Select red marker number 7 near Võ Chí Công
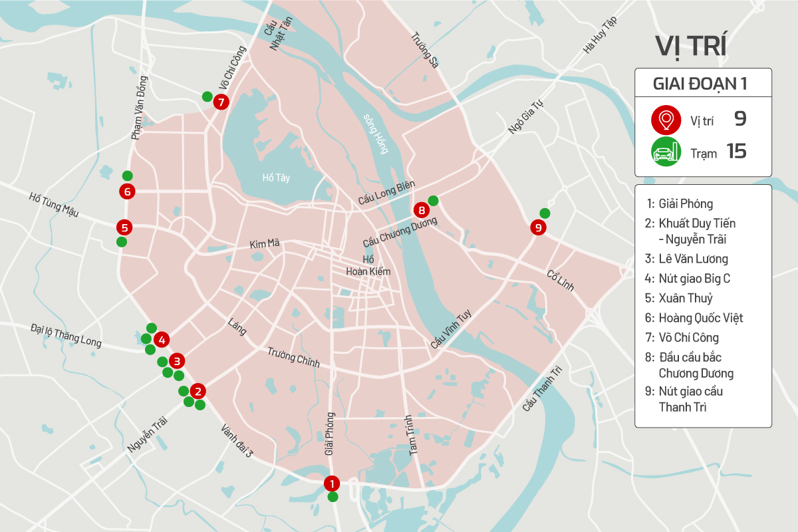The height and width of the screenshot is (532, 798). (221, 102)
